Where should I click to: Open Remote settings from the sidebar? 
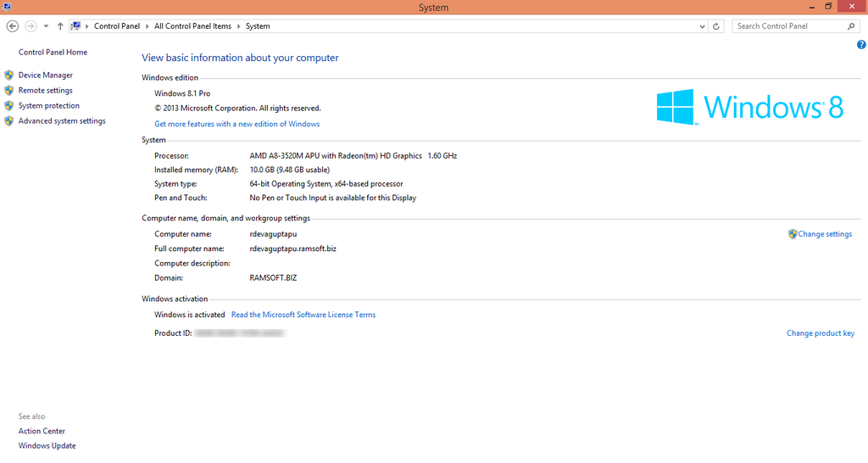click(46, 91)
